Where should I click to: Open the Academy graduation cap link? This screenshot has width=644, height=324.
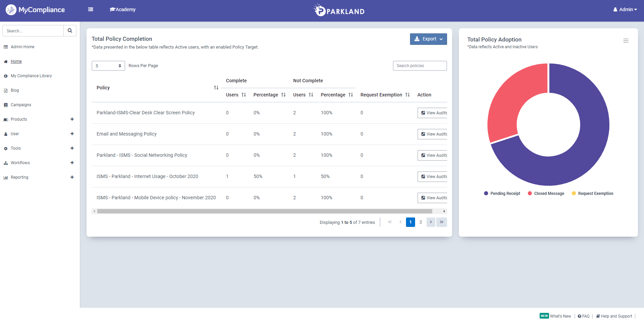123,9
